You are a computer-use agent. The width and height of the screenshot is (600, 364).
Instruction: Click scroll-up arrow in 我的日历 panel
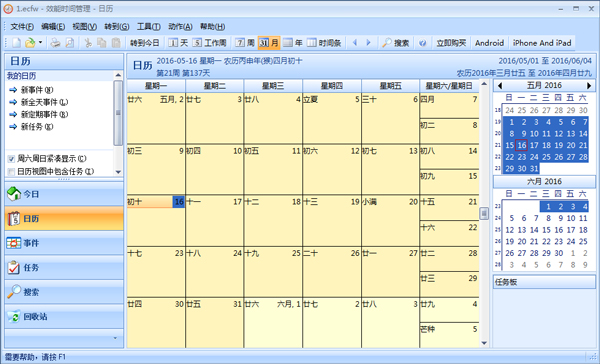click(x=118, y=75)
